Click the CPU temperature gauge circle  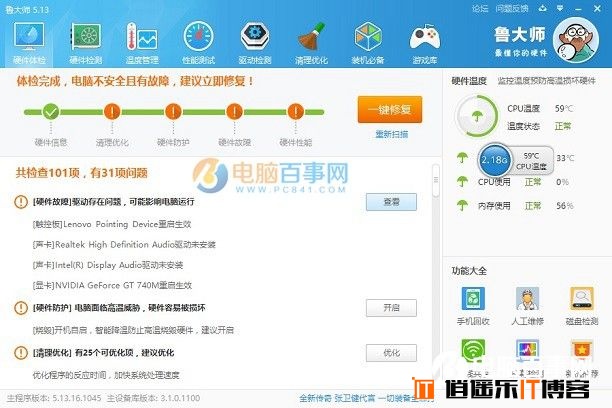tap(477, 116)
